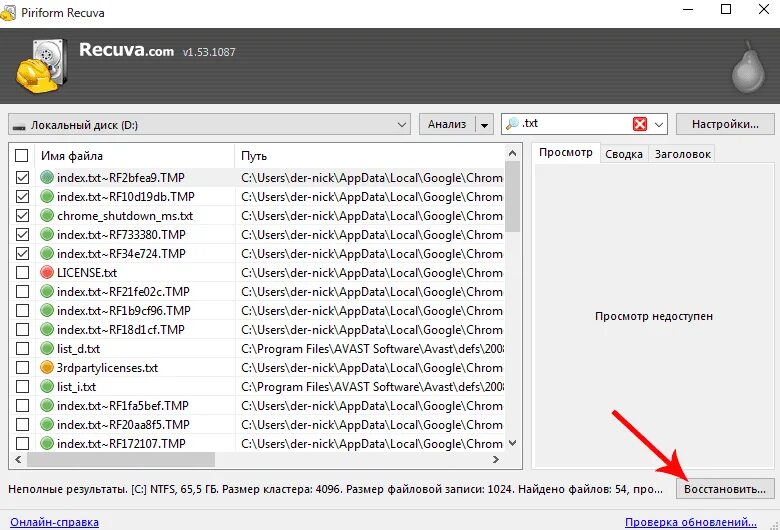Select the 3rdpartylicenses.txt file name
The width and height of the screenshot is (780, 530).
pos(107,368)
